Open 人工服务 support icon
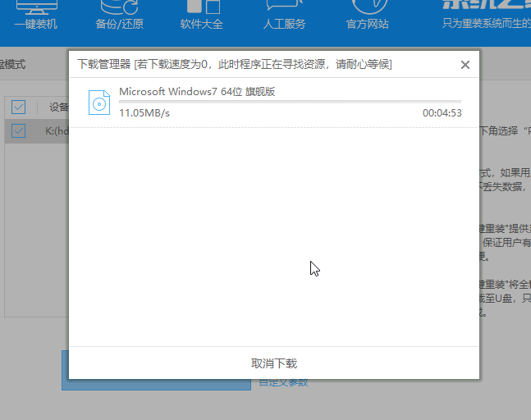This screenshot has width=531, height=420. pos(286,7)
